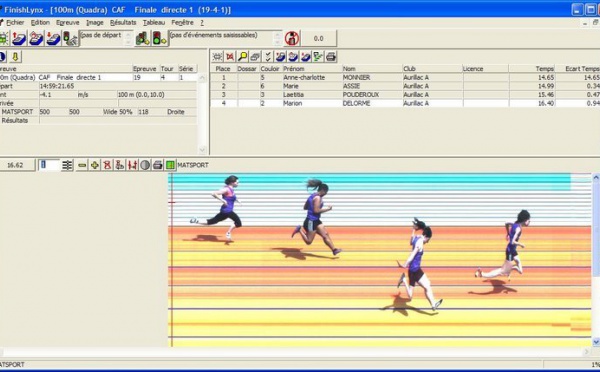
Task: Open the Tableau menu
Action: 154,23
